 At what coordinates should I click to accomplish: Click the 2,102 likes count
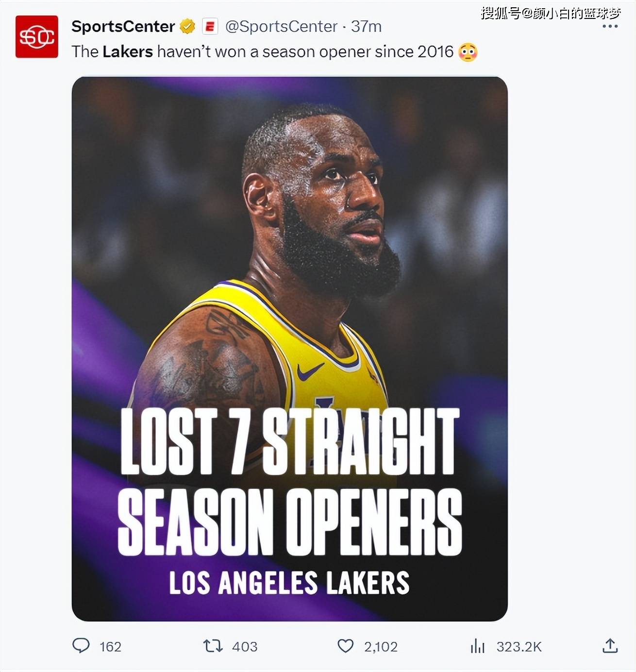(381, 647)
